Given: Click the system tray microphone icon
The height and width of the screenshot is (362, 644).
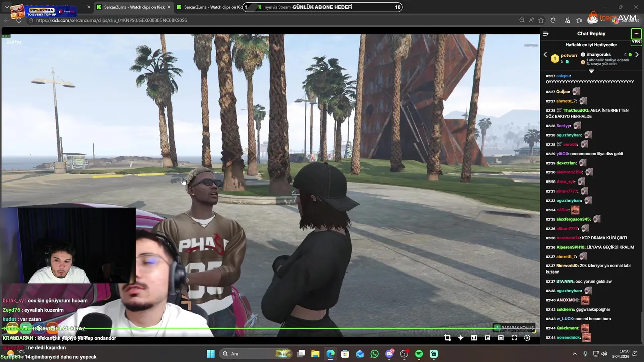Looking at the screenshot, I should click(x=585, y=354).
